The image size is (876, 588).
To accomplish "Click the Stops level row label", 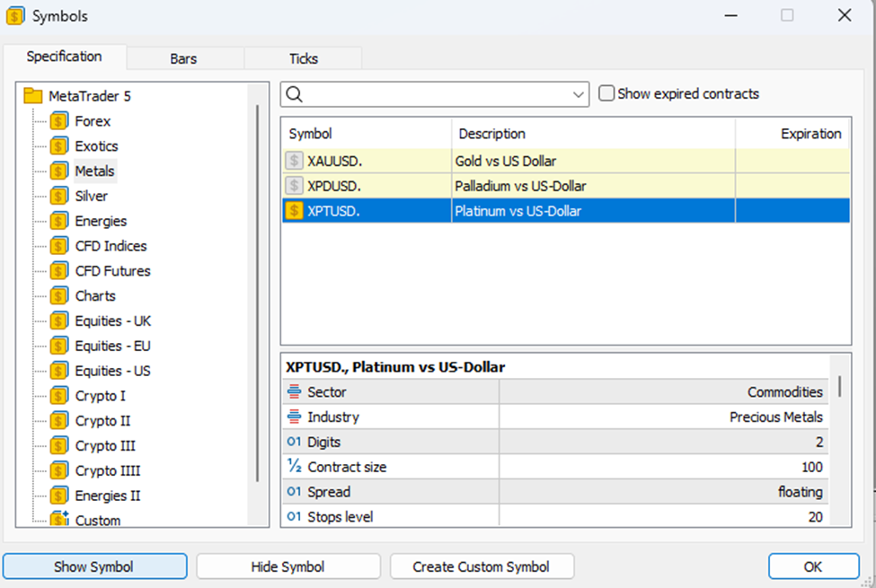I will coord(341,516).
